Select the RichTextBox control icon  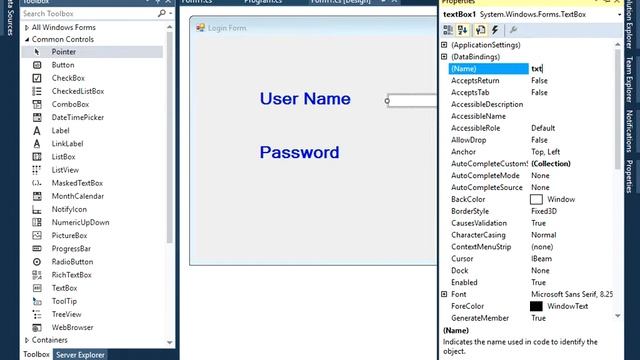tap(37, 275)
